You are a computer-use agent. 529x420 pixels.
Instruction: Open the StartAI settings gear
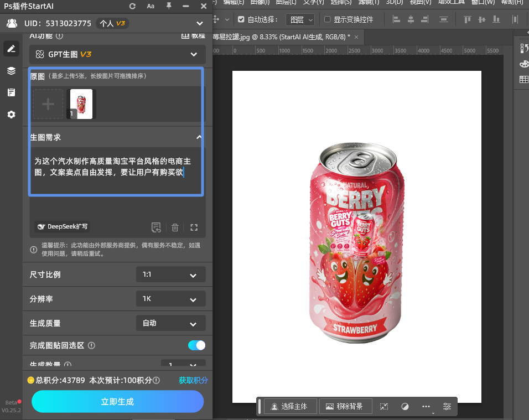coord(11,115)
